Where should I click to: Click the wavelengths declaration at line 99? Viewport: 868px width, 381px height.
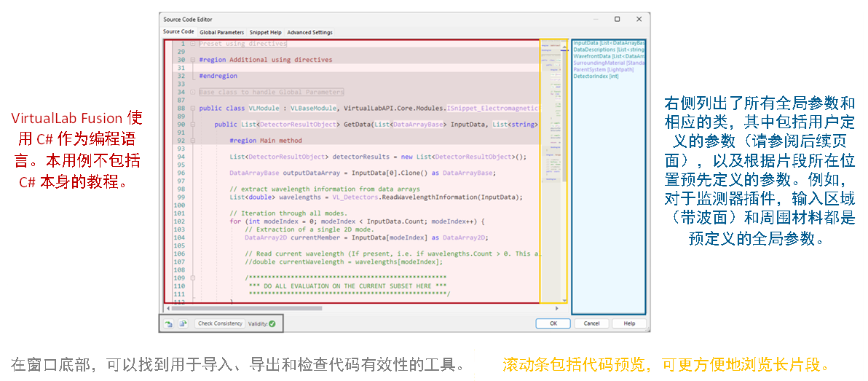point(376,197)
